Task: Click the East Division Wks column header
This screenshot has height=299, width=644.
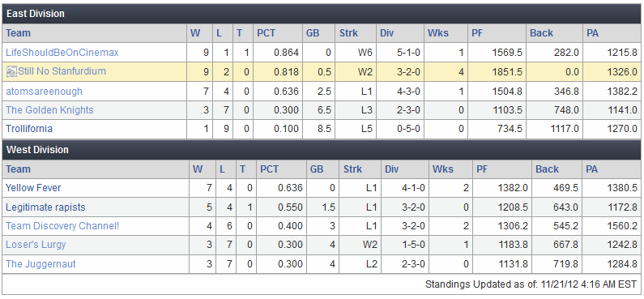Action: coord(438,33)
